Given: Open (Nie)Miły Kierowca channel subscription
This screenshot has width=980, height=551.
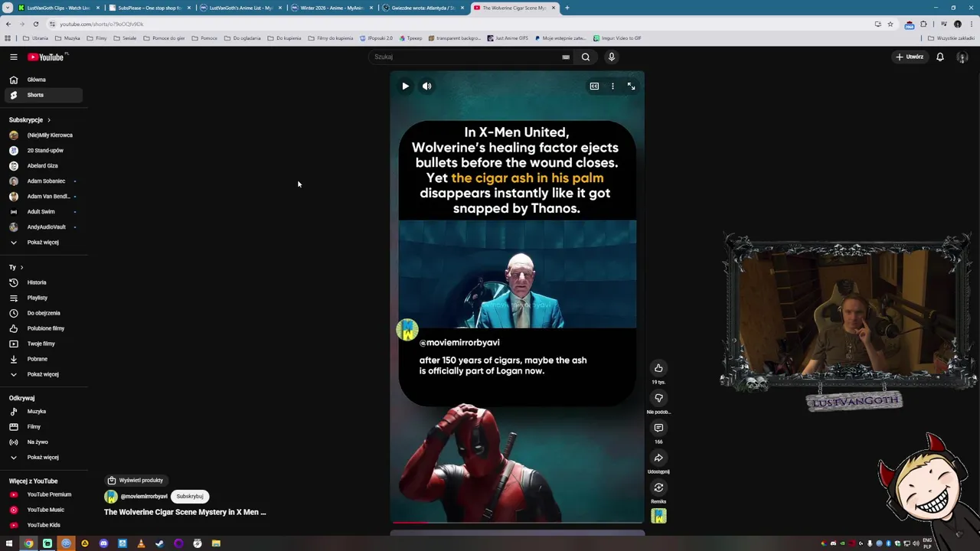Looking at the screenshot, I should tap(43, 135).
